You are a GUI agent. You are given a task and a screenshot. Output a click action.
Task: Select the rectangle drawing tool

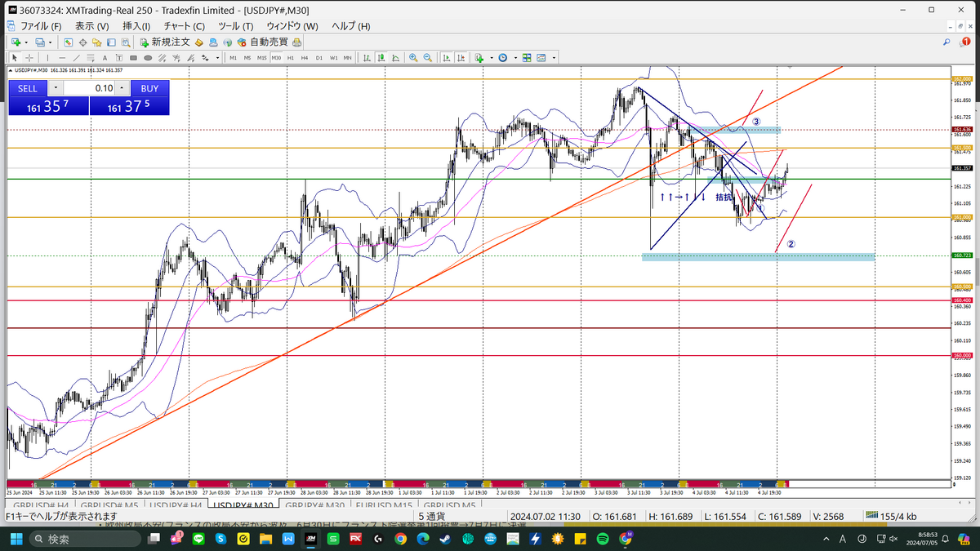point(133,58)
